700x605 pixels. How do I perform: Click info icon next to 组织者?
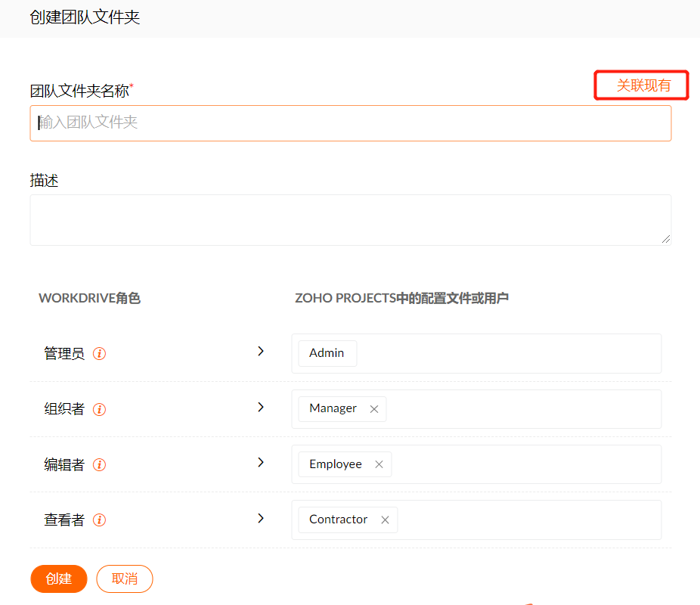(x=99, y=409)
